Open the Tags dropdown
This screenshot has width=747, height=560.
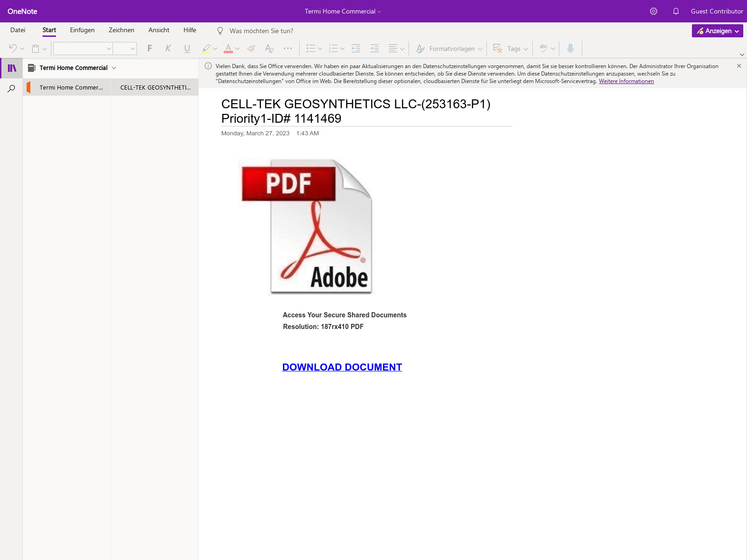tap(511, 49)
